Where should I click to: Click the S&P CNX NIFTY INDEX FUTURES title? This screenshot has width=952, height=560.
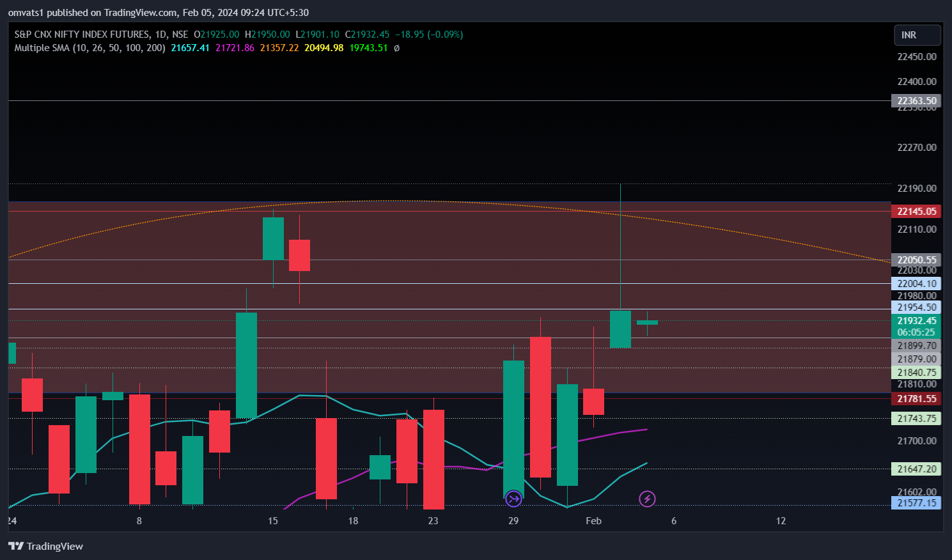tap(82, 35)
